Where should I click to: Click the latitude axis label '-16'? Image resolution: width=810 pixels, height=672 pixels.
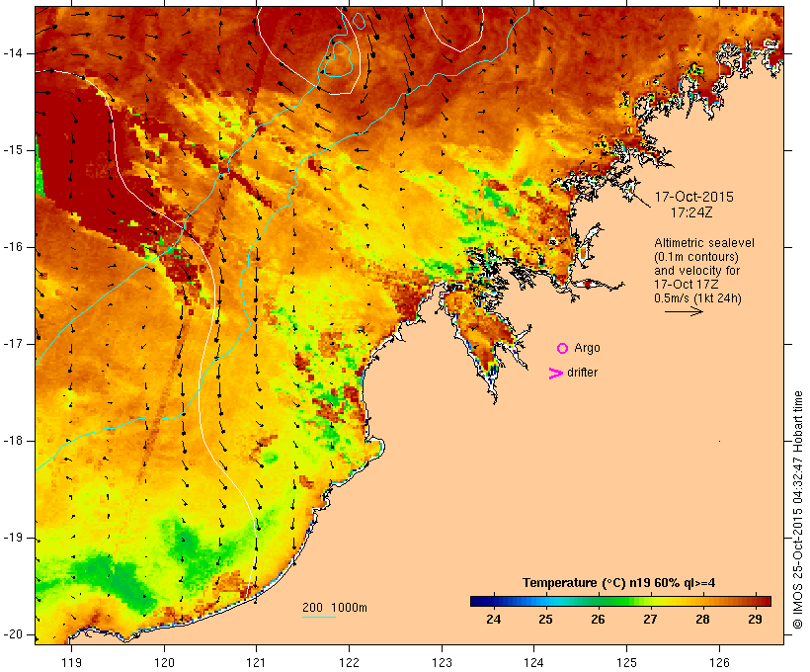tap(13, 247)
